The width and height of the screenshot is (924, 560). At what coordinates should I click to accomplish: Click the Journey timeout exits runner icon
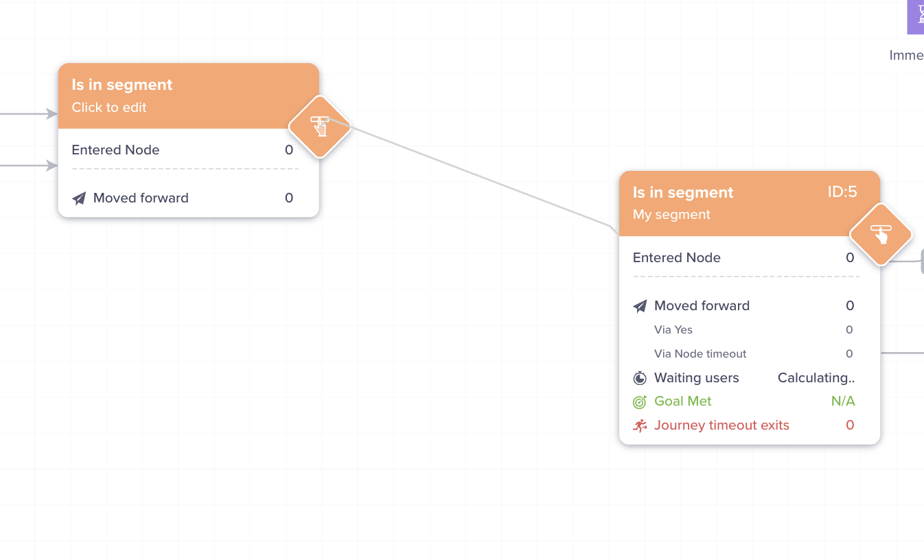click(x=640, y=425)
